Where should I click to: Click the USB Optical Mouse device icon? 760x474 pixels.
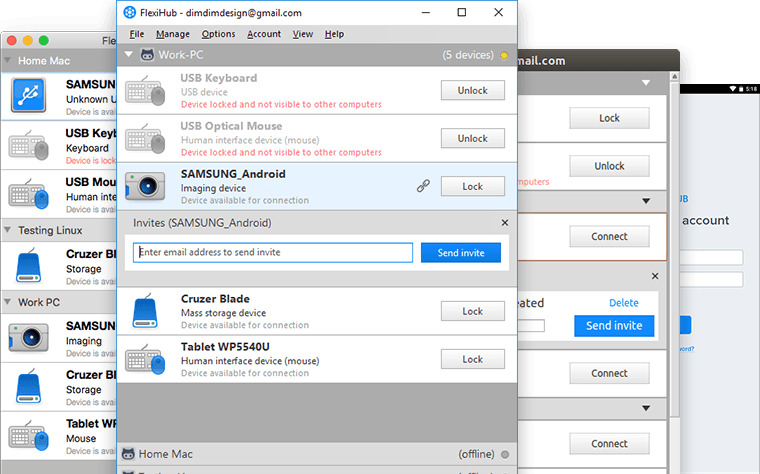(145, 138)
